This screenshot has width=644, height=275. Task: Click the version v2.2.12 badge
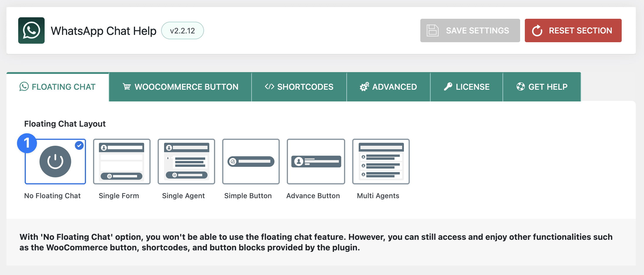pos(182,30)
